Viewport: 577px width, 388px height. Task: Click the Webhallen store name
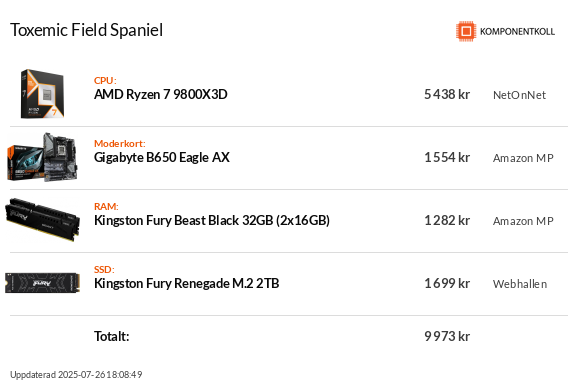(520, 284)
